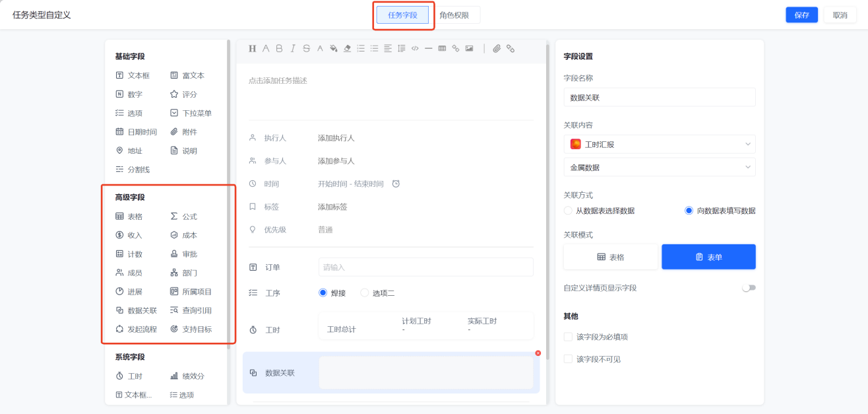This screenshot has width=868, height=414.
Task: Click the 字段名称 input containing 数据关联
Action: pyautogui.click(x=660, y=97)
